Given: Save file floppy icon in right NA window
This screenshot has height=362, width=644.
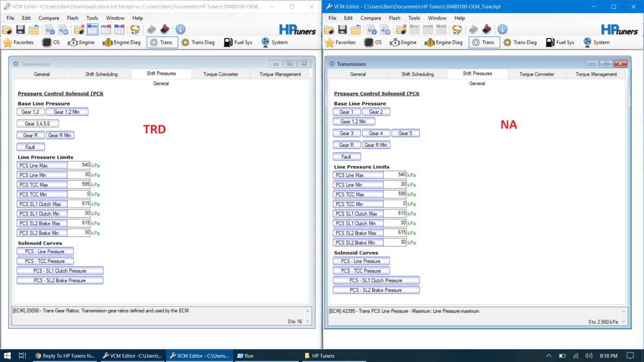Looking at the screenshot, I should [343, 30].
